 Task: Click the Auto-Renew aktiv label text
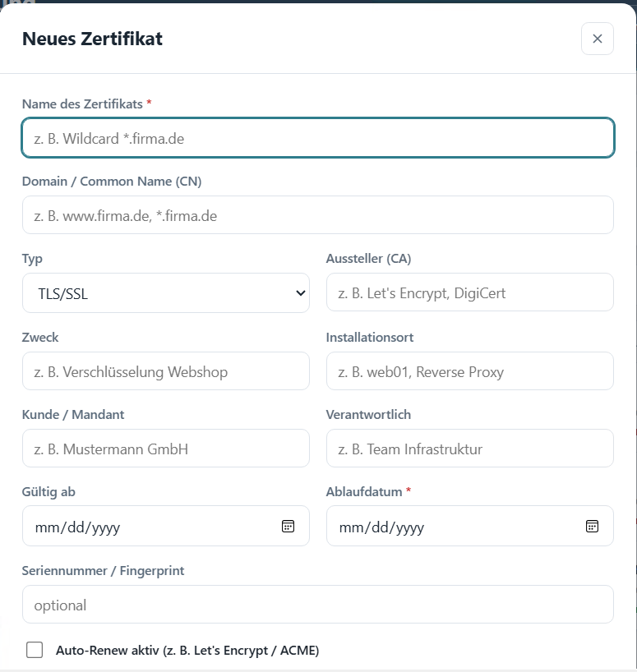click(x=187, y=650)
